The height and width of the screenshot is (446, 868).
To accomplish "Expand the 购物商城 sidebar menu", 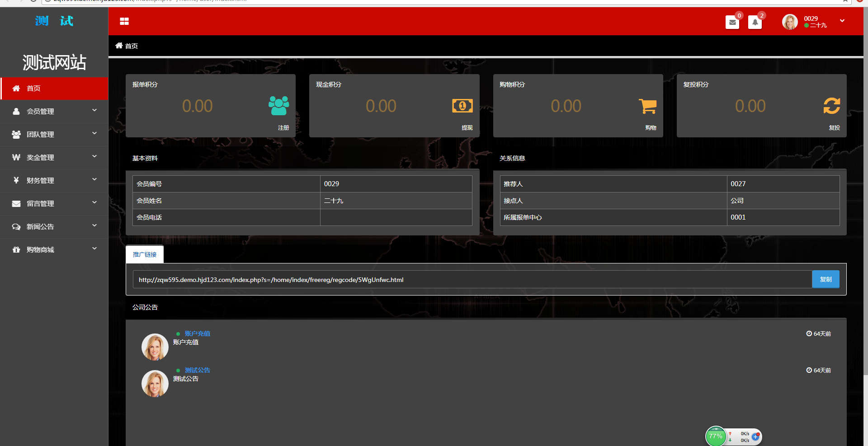I will tap(54, 249).
